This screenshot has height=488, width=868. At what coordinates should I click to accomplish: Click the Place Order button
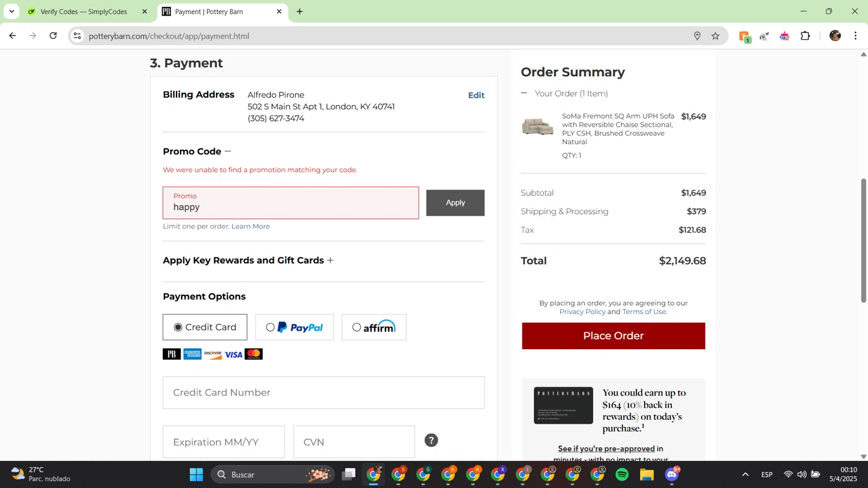coord(613,336)
